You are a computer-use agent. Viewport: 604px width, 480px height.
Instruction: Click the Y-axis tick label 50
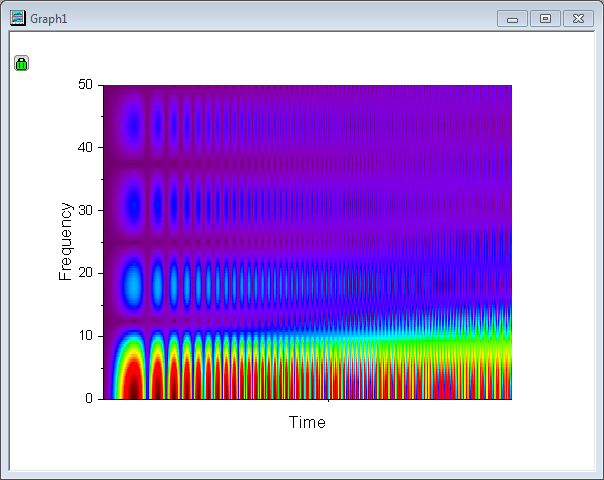coord(85,85)
